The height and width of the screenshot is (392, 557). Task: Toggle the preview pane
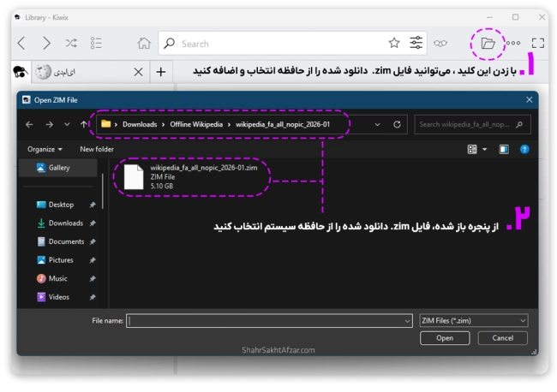[504, 149]
